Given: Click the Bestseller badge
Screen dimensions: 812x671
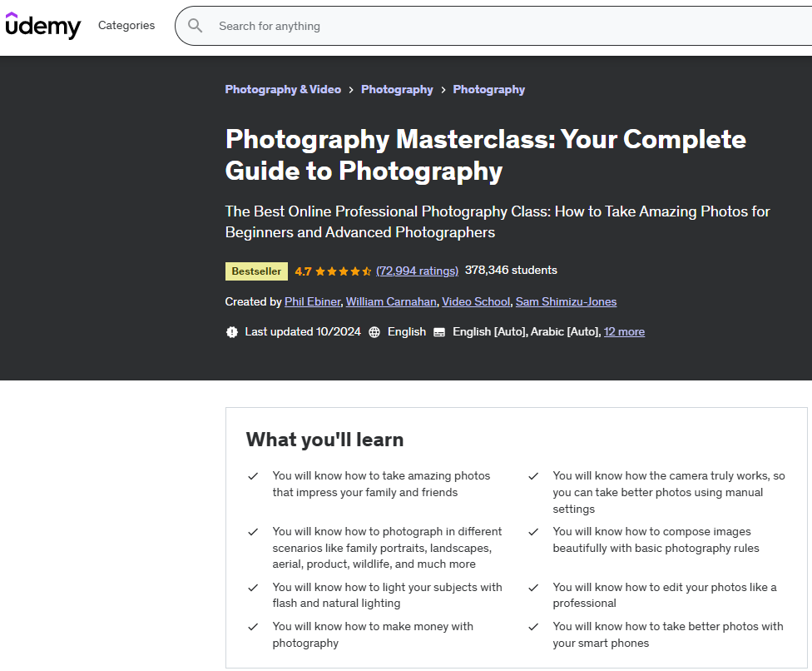Looking at the screenshot, I should [x=256, y=271].
